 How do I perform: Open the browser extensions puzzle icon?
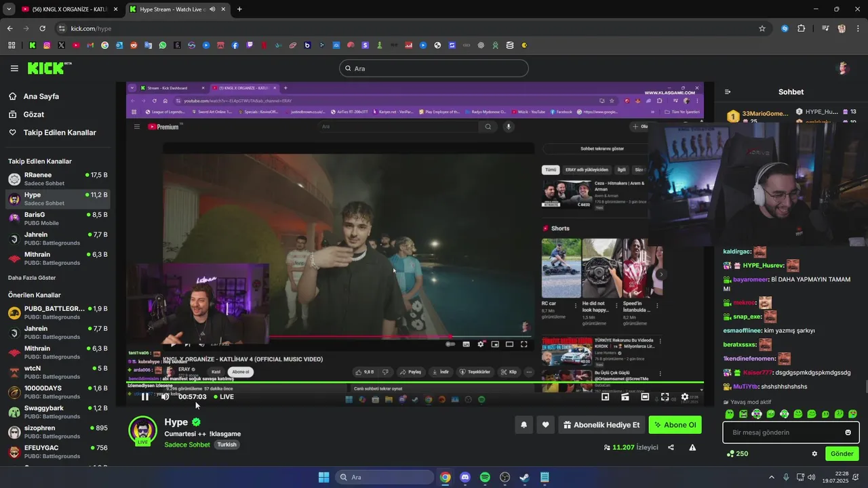[x=802, y=28]
